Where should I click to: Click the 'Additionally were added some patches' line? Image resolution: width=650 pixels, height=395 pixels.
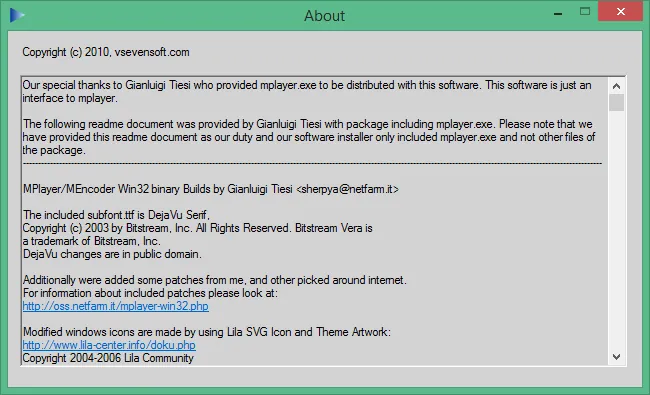[214, 280]
